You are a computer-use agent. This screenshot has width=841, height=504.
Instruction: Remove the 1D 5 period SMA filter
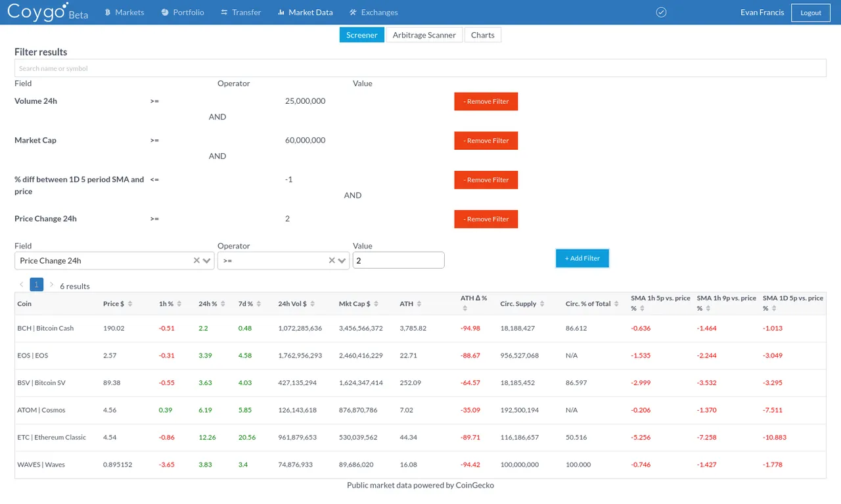pos(486,180)
